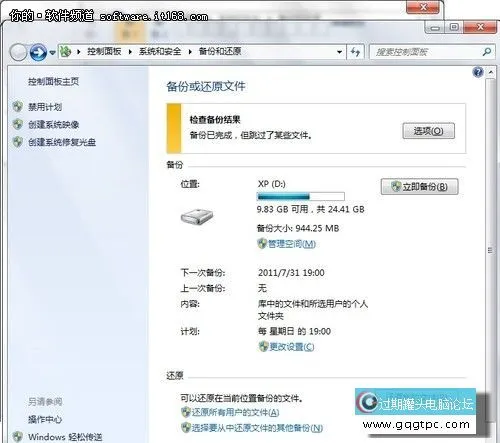Select 系统和安全 in the breadcrumb path
500x443 pixels.
point(160,51)
